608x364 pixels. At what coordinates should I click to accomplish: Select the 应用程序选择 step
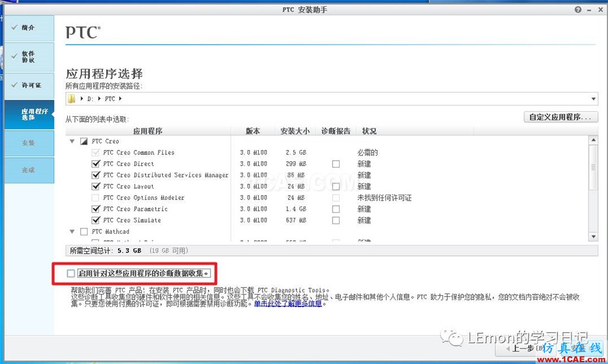30,115
